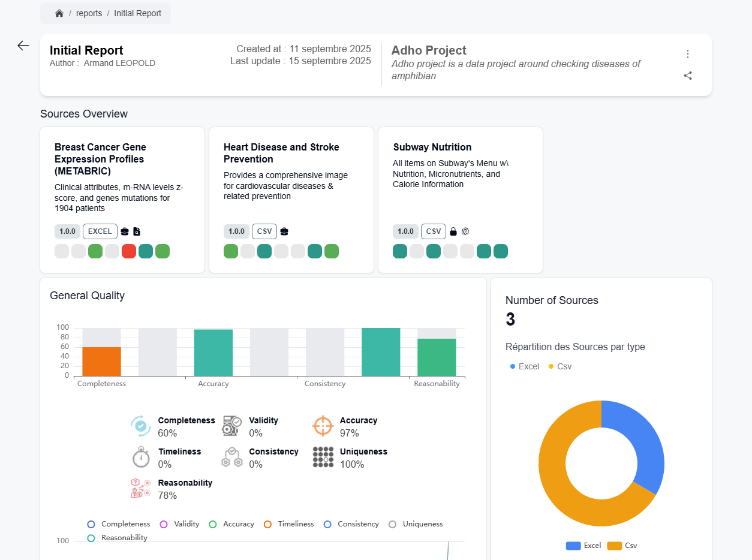This screenshot has height=560, width=752.
Task: Click the red quality swatch on Breast Cancer card
Action: pyautogui.click(x=129, y=251)
